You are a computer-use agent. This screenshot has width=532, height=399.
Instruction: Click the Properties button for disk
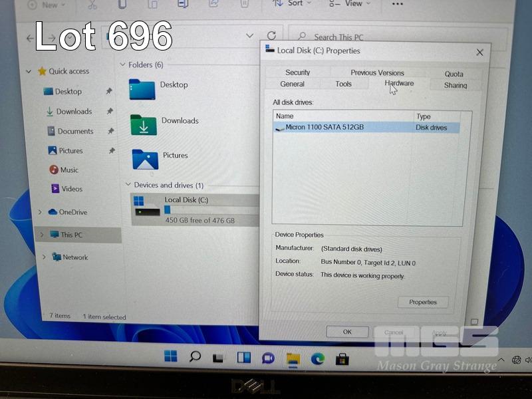point(423,302)
